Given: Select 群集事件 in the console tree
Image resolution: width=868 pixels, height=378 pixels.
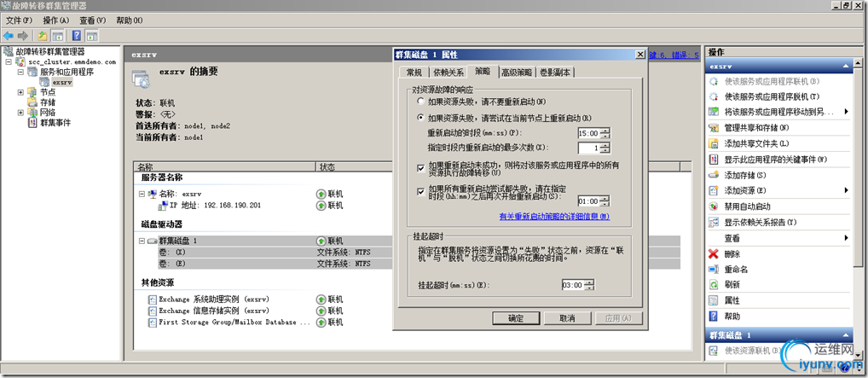Looking at the screenshot, I should pyautogui.click(x=55, y=123).
